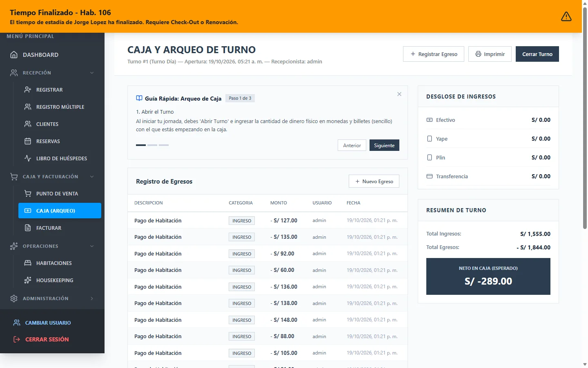
Task: Click the Imprimir button
Action: click(x=490, y=54)
